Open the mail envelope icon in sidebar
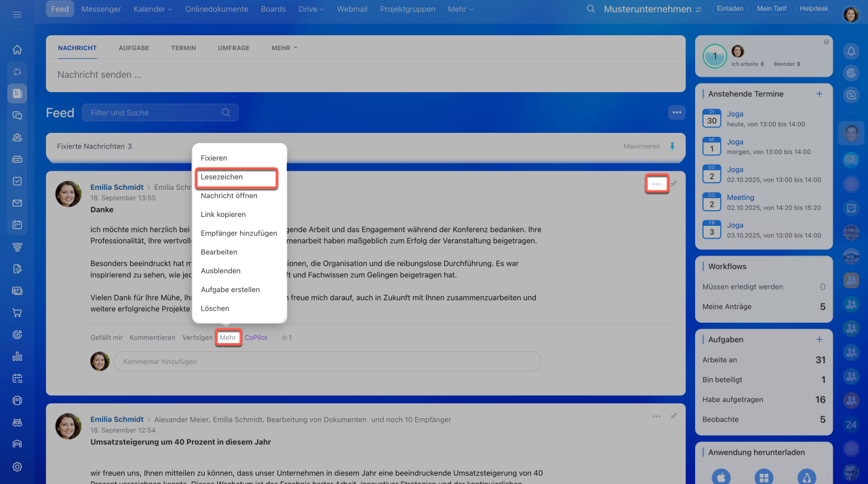The image size is (868, 484). click(x=17, y=203)
